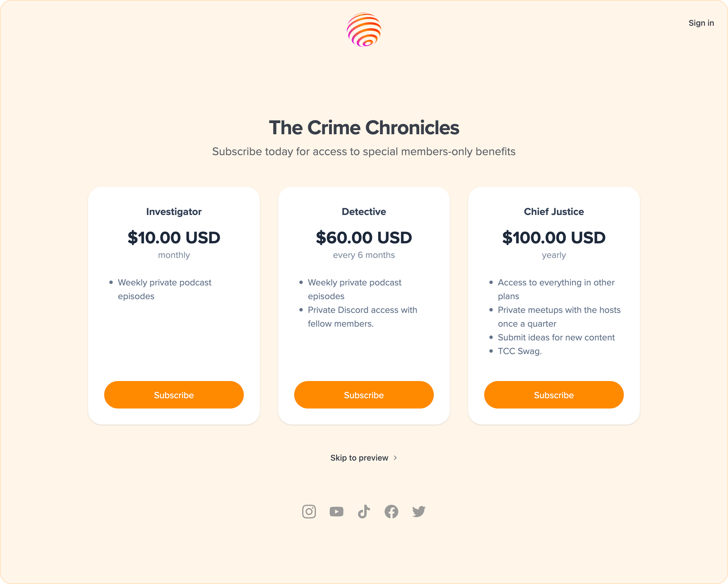
Task: Click The Crime Chronicles heading
Action: coord(364,128)
